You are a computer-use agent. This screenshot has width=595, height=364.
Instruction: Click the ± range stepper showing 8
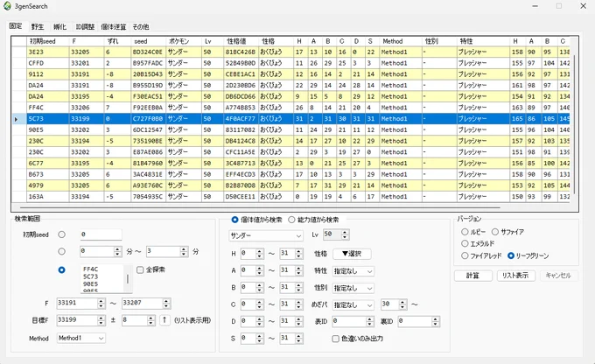(138, 320)
